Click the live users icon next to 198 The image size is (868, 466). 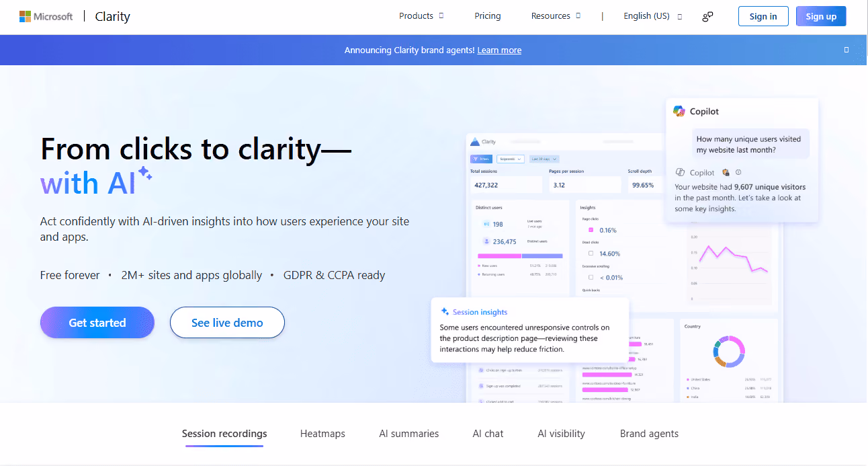pos(486,224)
